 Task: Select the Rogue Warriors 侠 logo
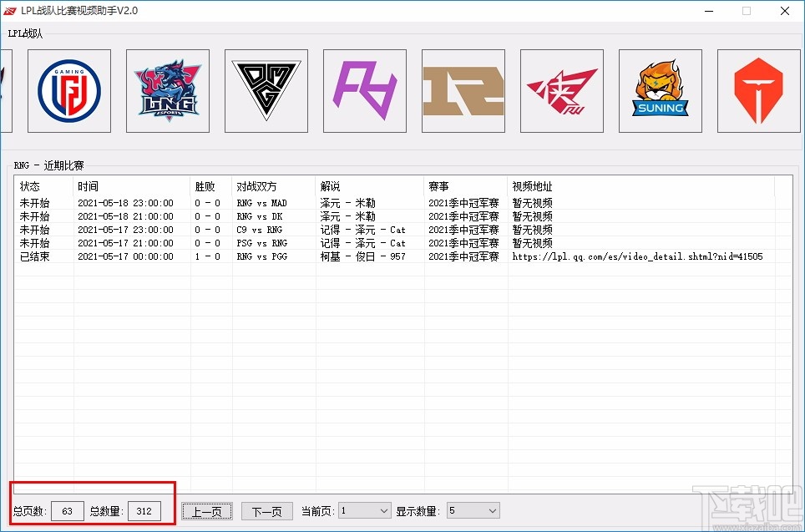[562, 91]
